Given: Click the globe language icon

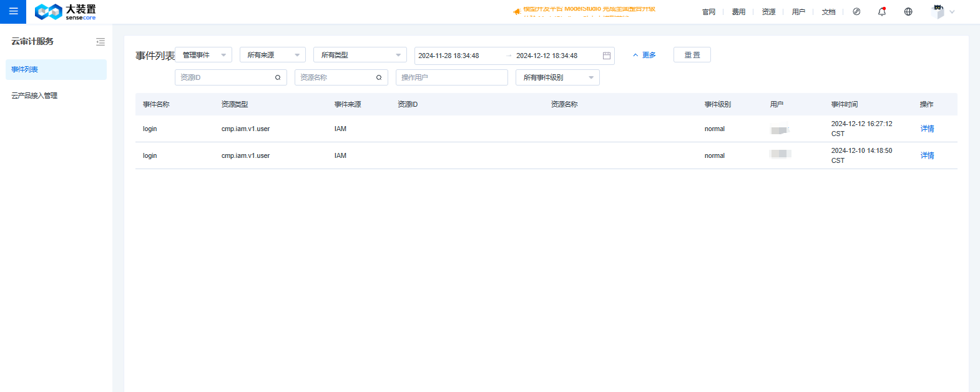Looking at the screenshot, I should coord(908,12).
